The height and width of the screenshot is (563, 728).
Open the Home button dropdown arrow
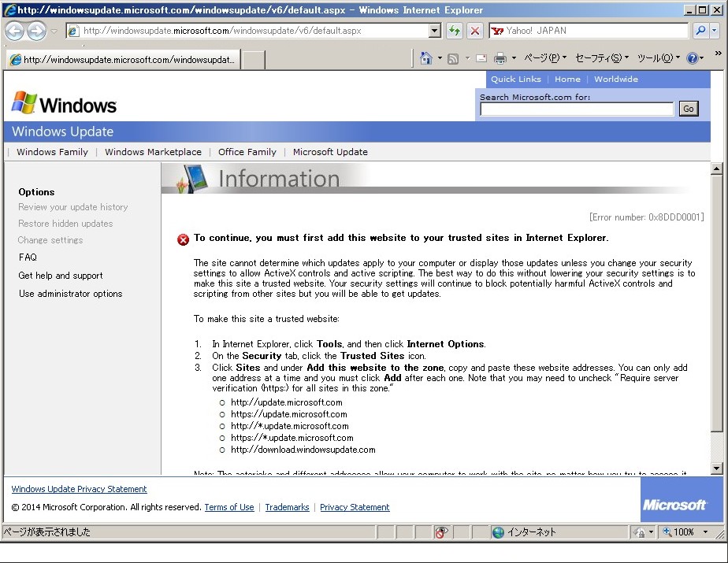[440, 58]
